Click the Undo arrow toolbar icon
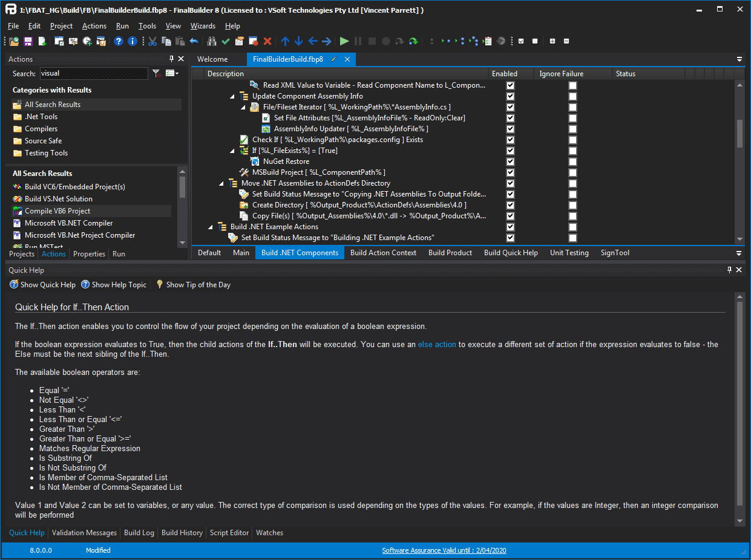Screen dimensions: 751x560 [194, 41]
